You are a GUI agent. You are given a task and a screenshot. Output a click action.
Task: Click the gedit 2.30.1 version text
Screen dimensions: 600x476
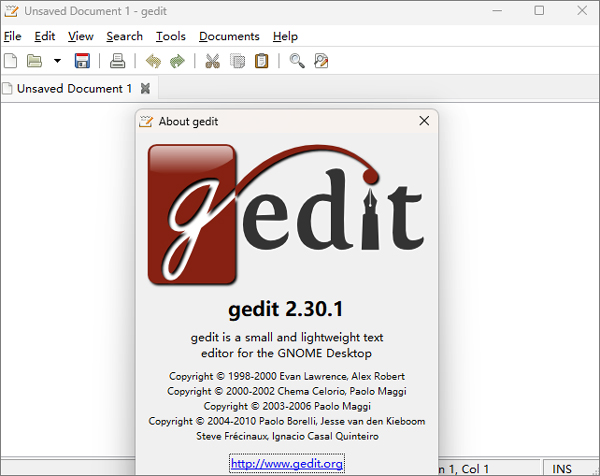[x=286, y=309]
